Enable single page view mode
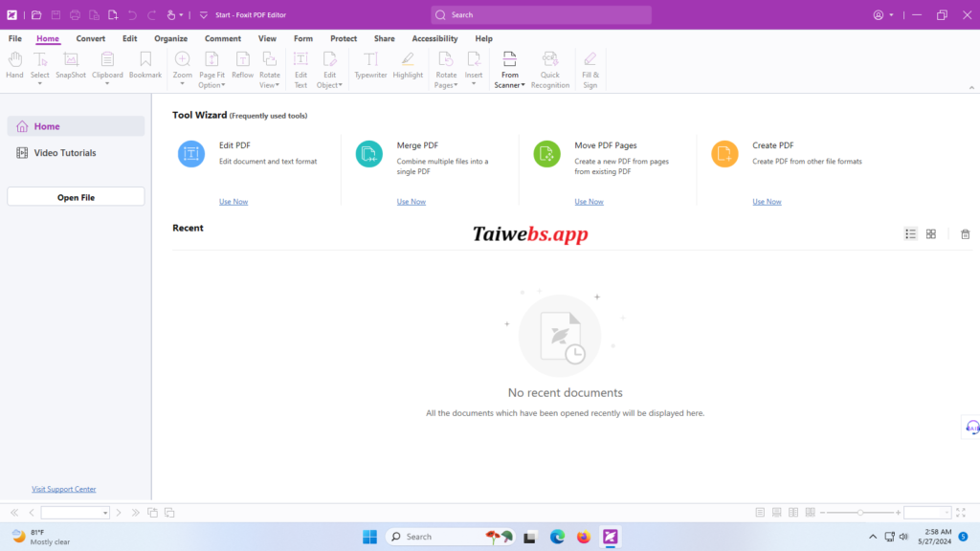Image resolution: width=980 pixels, height=551 pixels. tap(760, 513)
